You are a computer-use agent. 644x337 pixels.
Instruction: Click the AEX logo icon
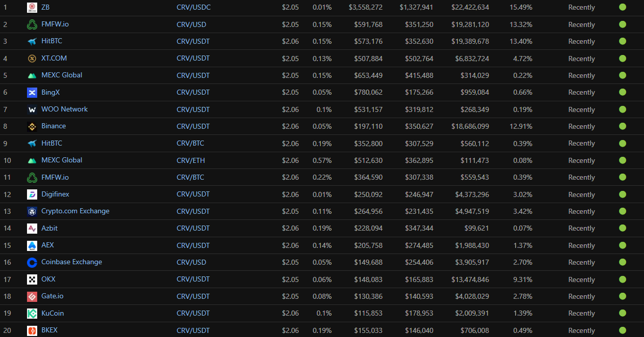32,245
